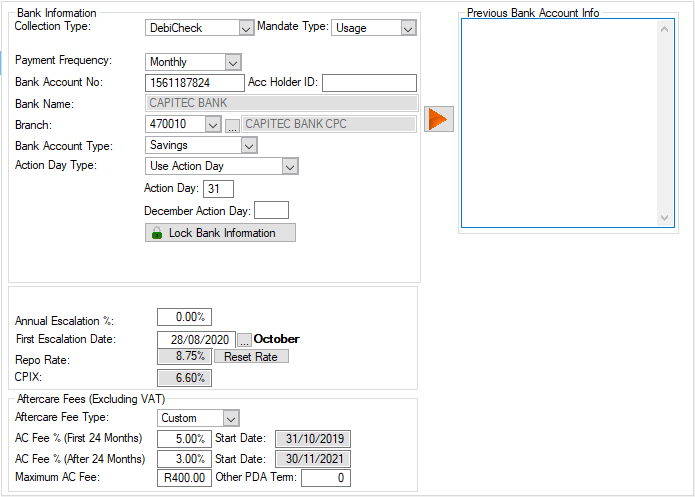Select the Action Day input field
The height and width of the screenshot is (497, 695).
click(x=218, y=189)
